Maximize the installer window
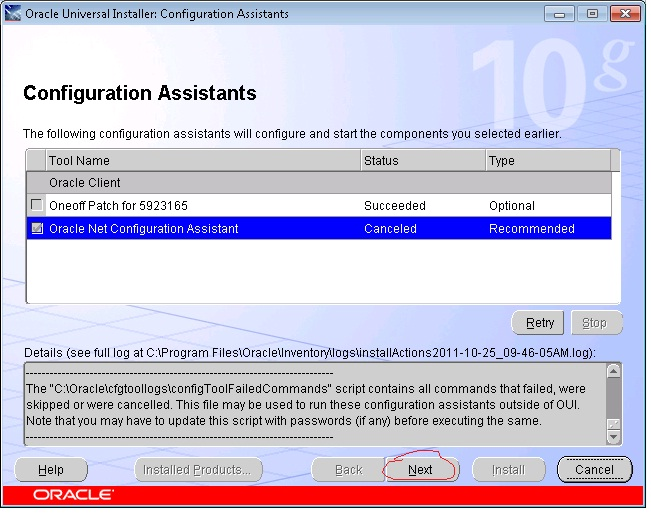651x514 pixels. 592,14
